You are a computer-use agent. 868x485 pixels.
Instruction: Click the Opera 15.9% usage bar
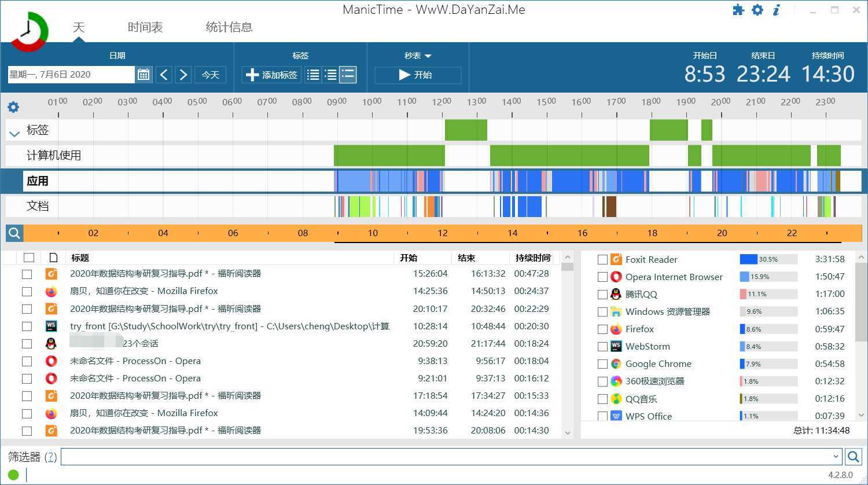(768, 277)
